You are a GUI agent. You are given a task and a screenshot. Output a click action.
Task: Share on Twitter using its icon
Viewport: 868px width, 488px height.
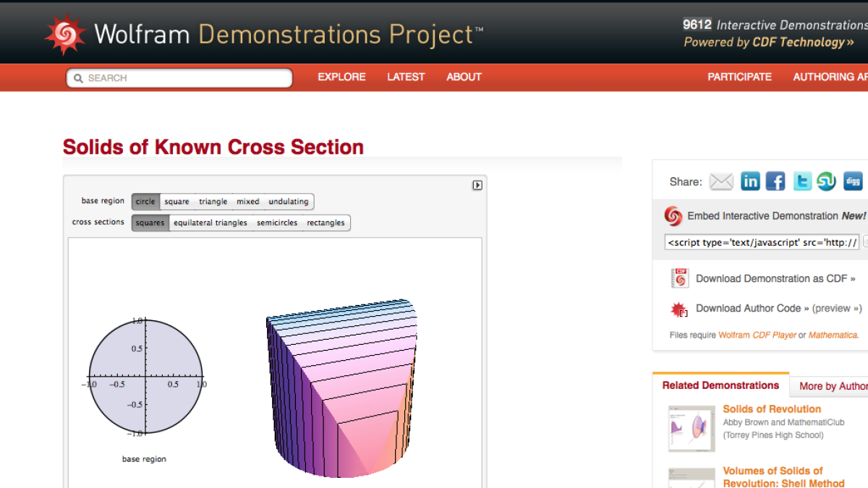pyautogui.click(x=801, y=181)
